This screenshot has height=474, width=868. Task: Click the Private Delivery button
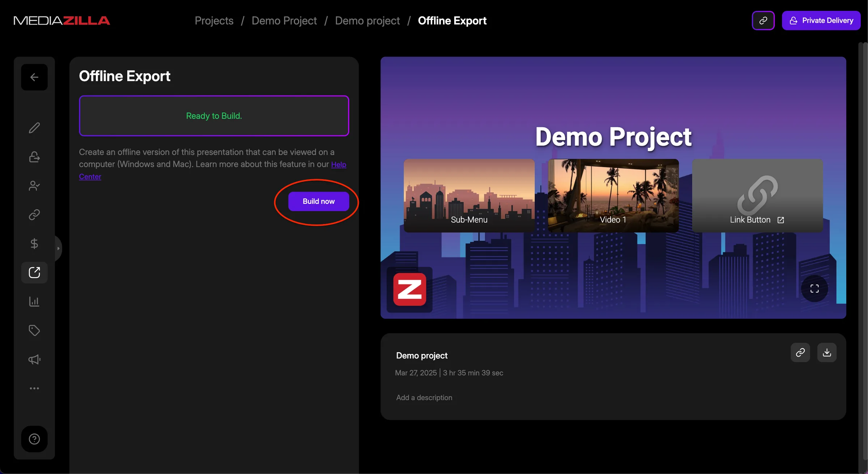[821, 21]
